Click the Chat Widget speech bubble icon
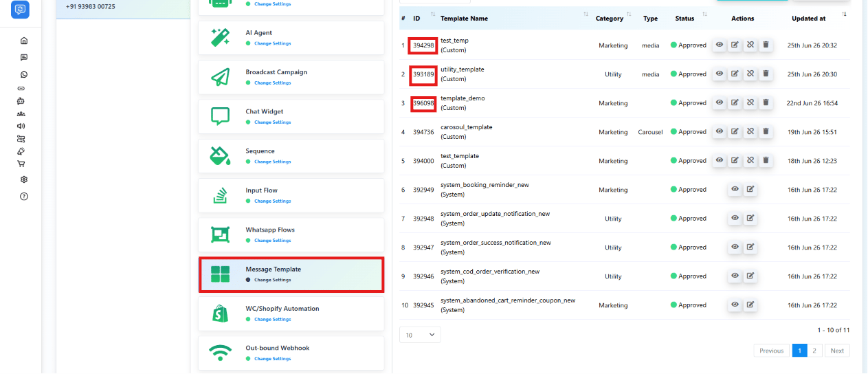 [x=220, y=116]
